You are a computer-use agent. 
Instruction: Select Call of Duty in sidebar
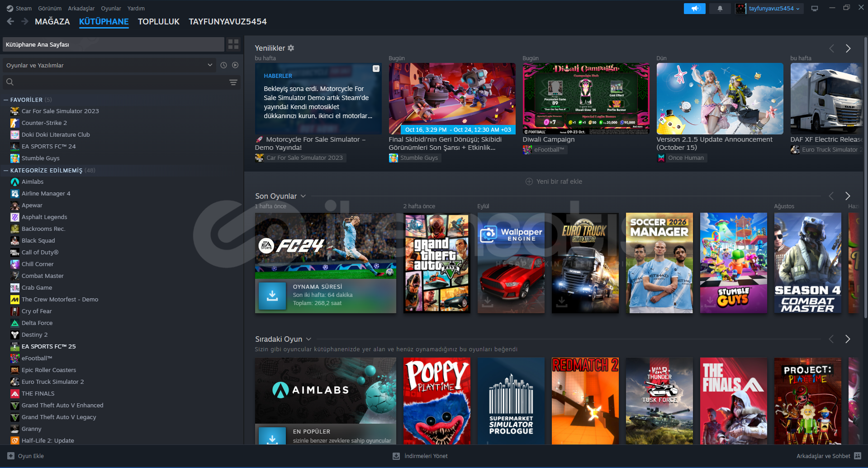pos(40,252)
